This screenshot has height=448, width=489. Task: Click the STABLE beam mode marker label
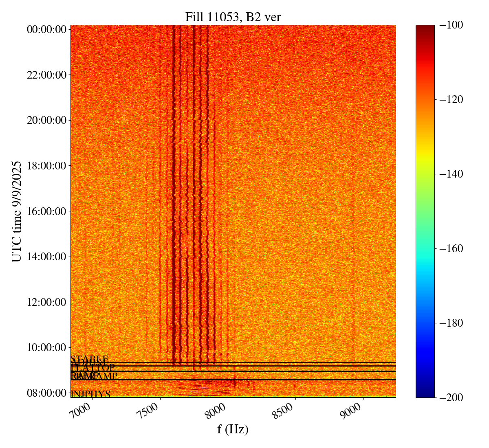point(89,359)
